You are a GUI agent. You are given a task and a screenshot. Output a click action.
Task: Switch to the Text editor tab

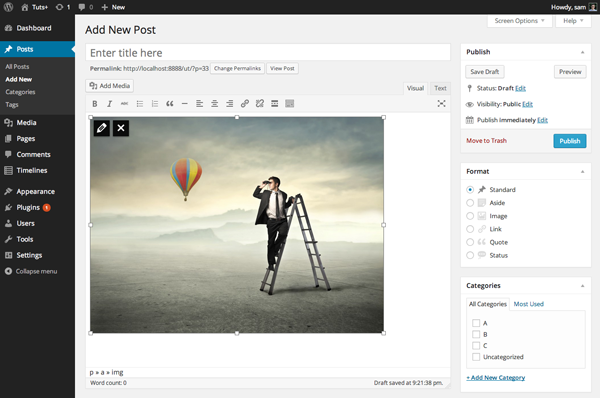440,88
